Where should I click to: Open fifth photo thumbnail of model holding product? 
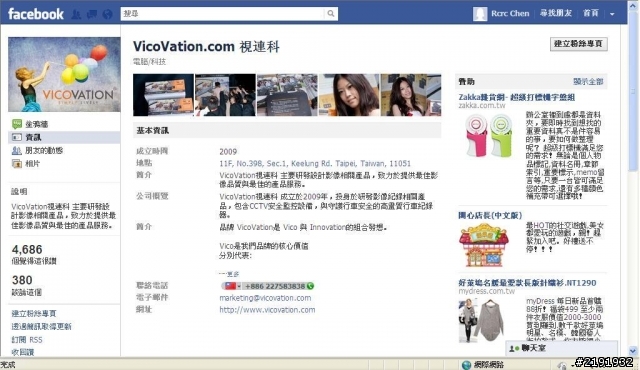coord(411,95)
